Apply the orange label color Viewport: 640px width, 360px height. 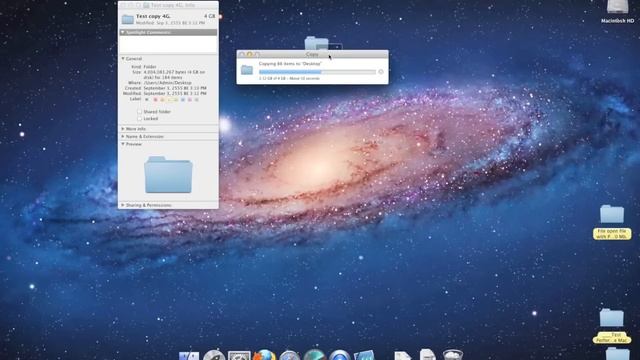[162, 99]
